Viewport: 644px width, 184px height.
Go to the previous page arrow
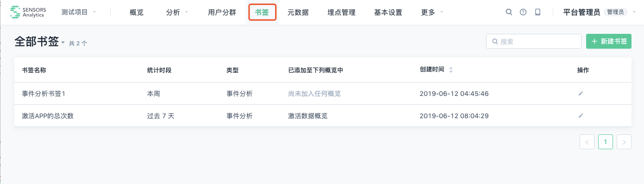[x=587, y=142]
